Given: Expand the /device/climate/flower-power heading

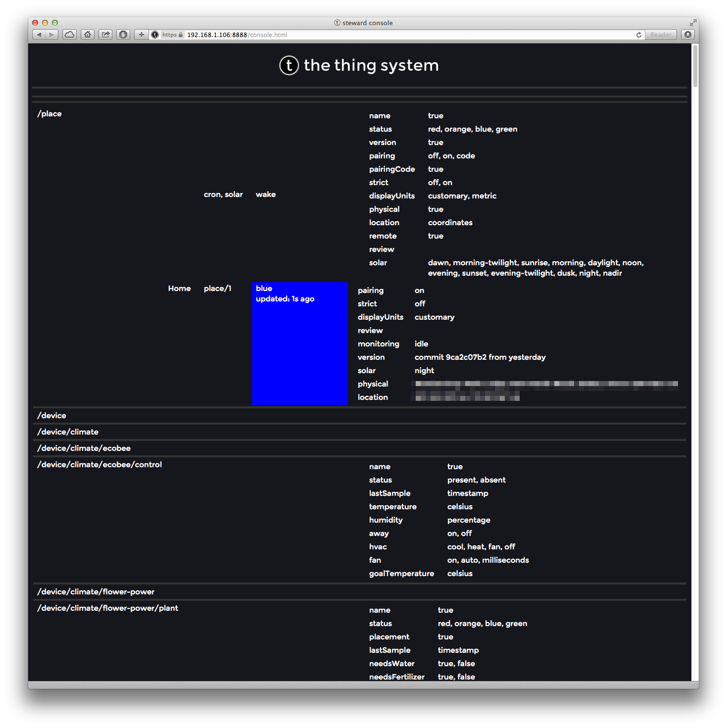Looking at the screenshot, I should [x=96, y=592].
